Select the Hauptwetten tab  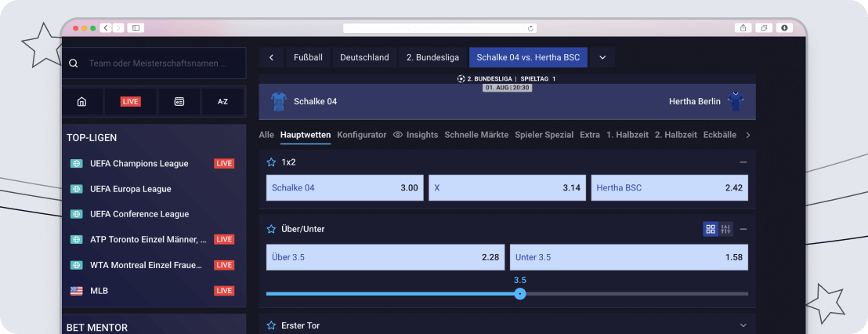[306, 135]
